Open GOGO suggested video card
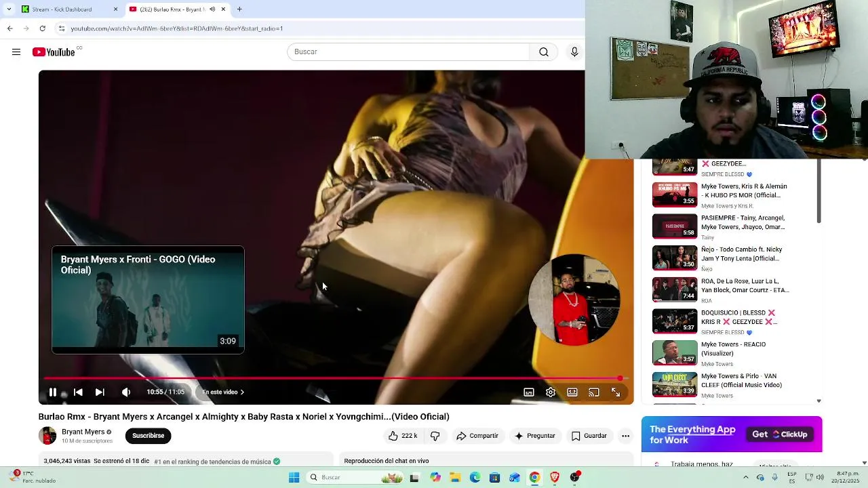The width and height of the screenshot is (868, 488). tap(148, 300)
